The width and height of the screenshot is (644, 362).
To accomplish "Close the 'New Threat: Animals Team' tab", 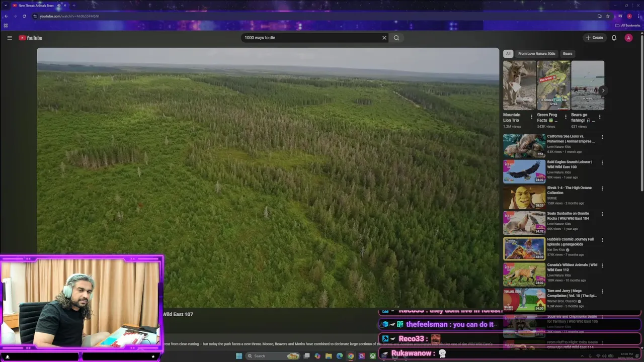I will 65,6.
